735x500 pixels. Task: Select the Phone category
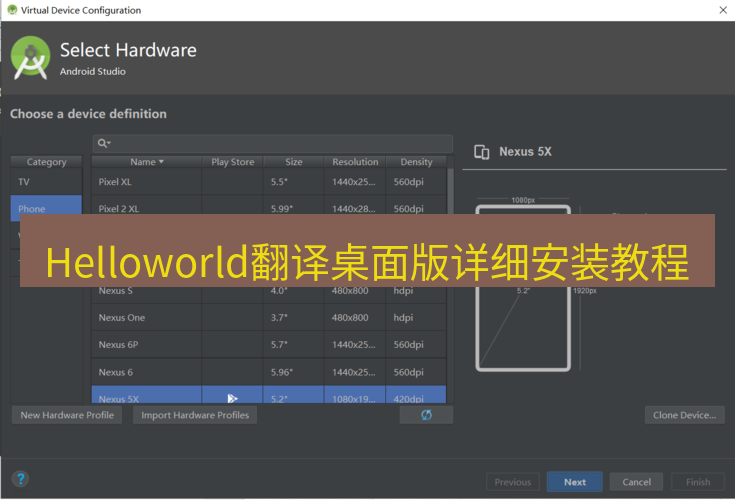46,209
